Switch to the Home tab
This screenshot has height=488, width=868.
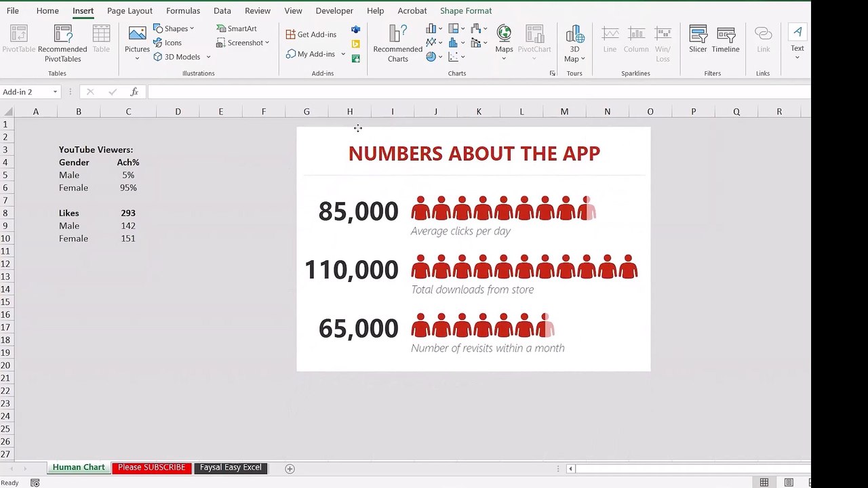point(47,11)
